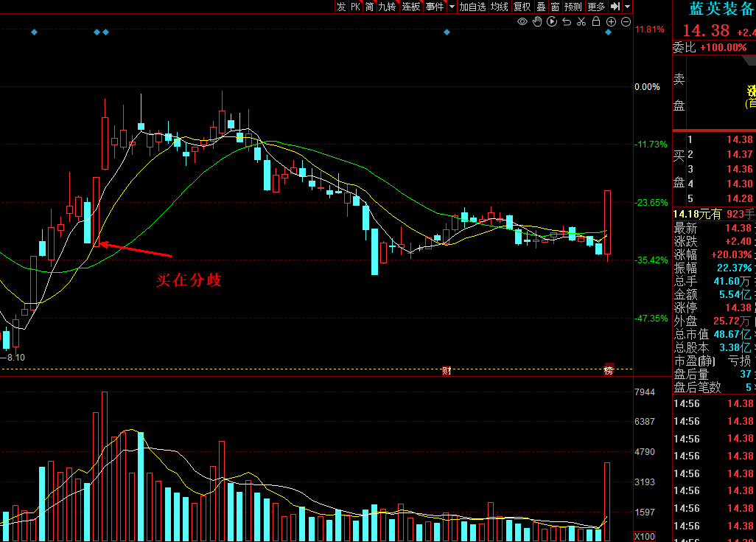Click the 均线 moving average button

point(500,7)
